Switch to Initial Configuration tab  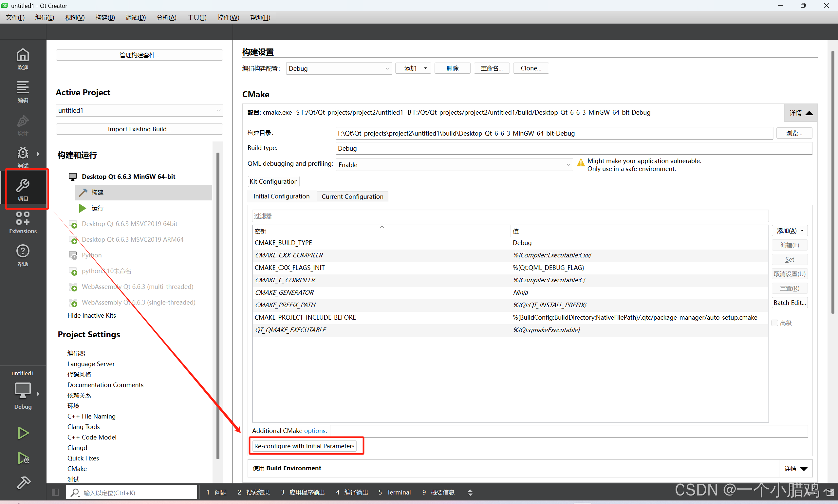pos(282,196)
